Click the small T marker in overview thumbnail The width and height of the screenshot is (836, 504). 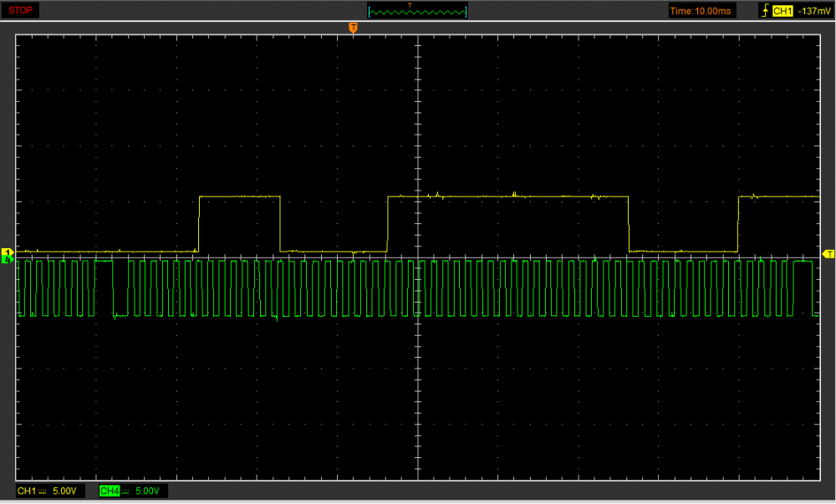(410, 5)
